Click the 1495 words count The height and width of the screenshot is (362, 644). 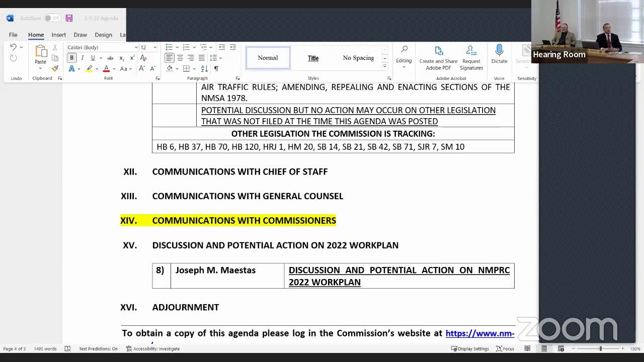pyautogui.click(x=45, y=349)
